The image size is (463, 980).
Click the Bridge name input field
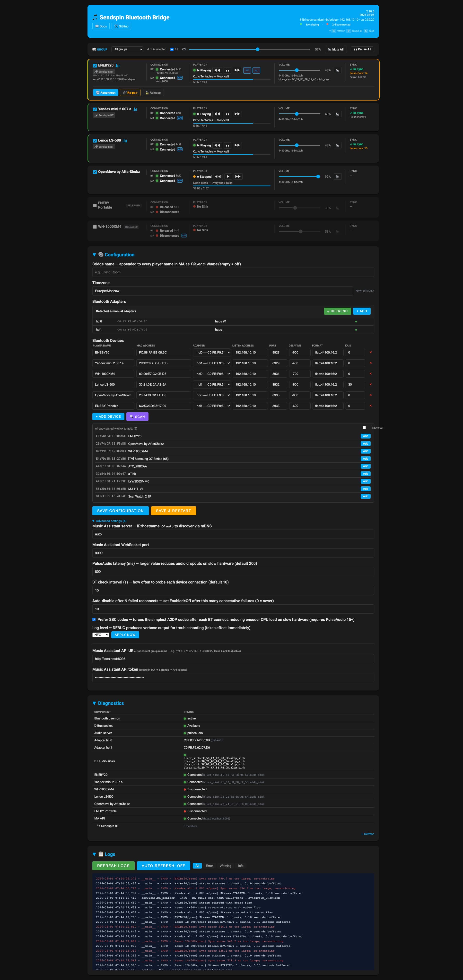pyautogui.click(x=233, y=272)
